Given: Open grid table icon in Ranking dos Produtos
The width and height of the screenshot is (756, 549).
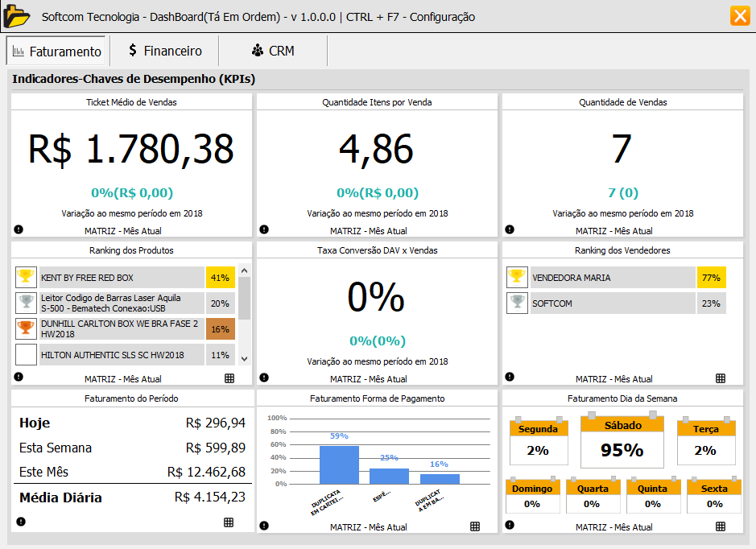Looking at the screenshot, I should click(x=229, y=378).
